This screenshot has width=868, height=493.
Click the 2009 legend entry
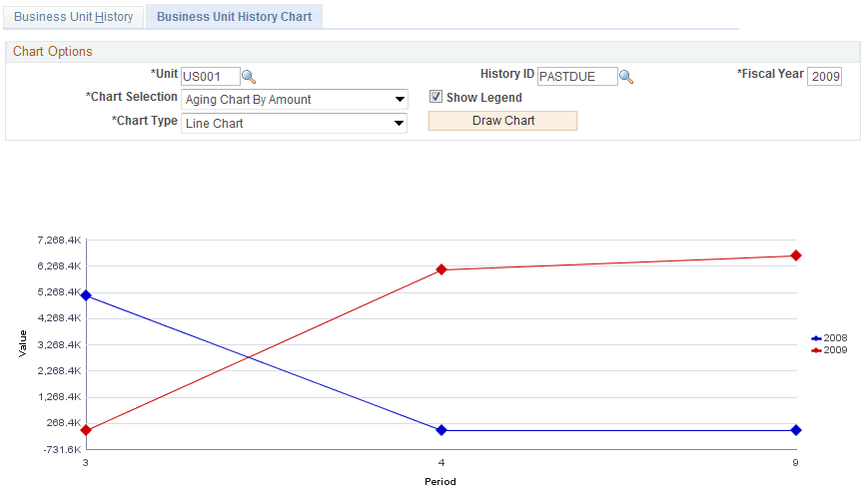(x=829, y=350)
